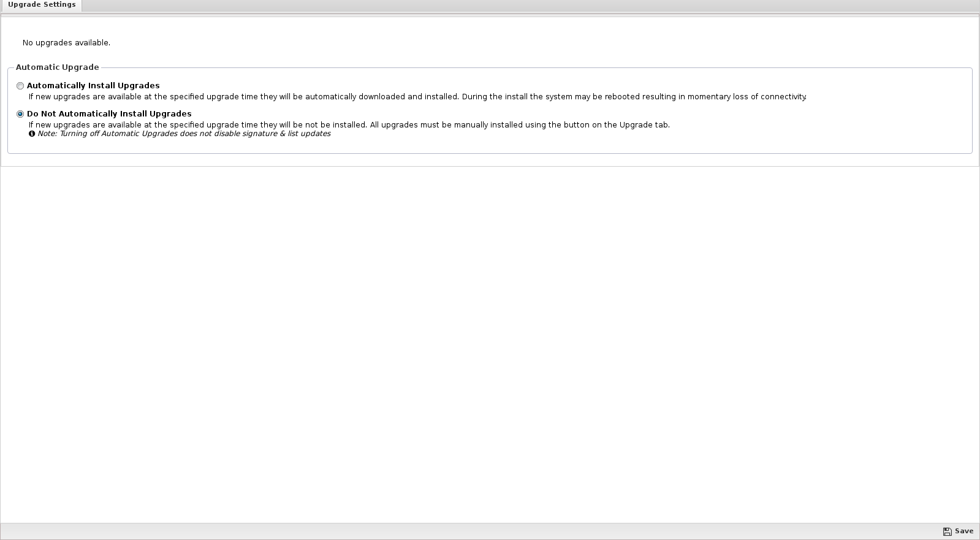980x540 pixels.
Task: Click the 'No upgrades available.' status text
Action: (x=66, y=43)
